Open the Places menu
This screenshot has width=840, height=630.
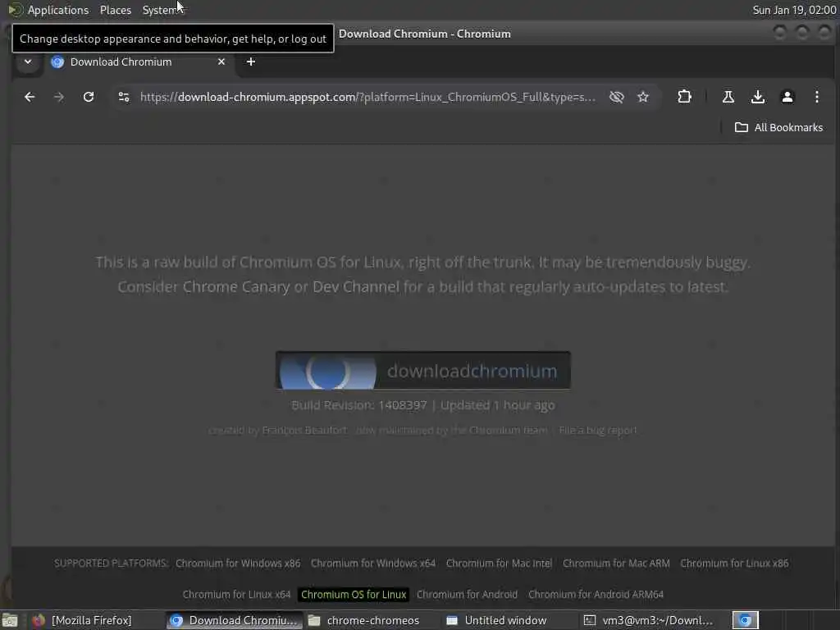(x=115, y=10)
